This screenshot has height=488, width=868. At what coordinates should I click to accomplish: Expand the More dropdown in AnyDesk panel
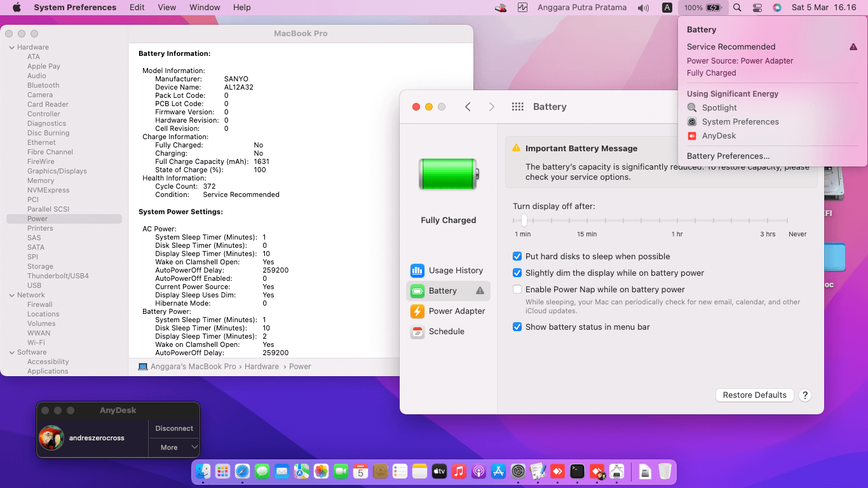point(174,447)
